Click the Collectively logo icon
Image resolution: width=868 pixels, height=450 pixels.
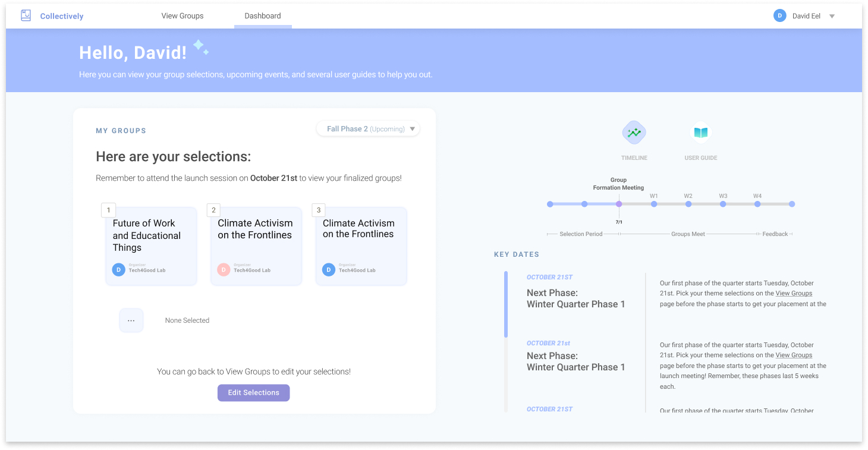[x=26, y=16]
